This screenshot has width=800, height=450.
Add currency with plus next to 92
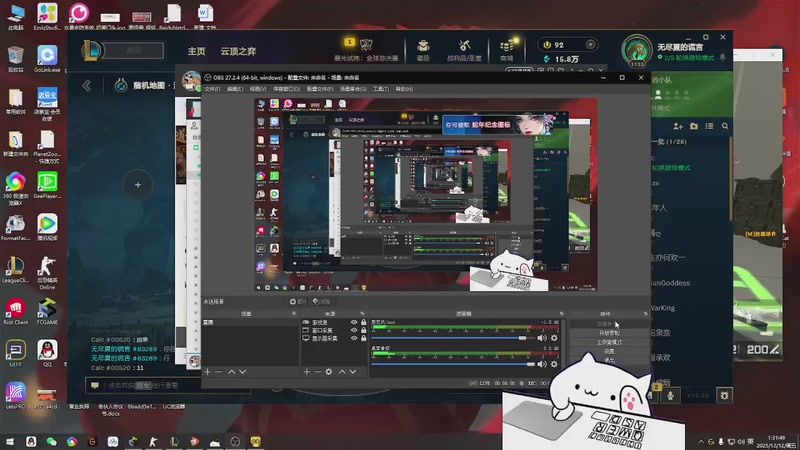[590, 44]
